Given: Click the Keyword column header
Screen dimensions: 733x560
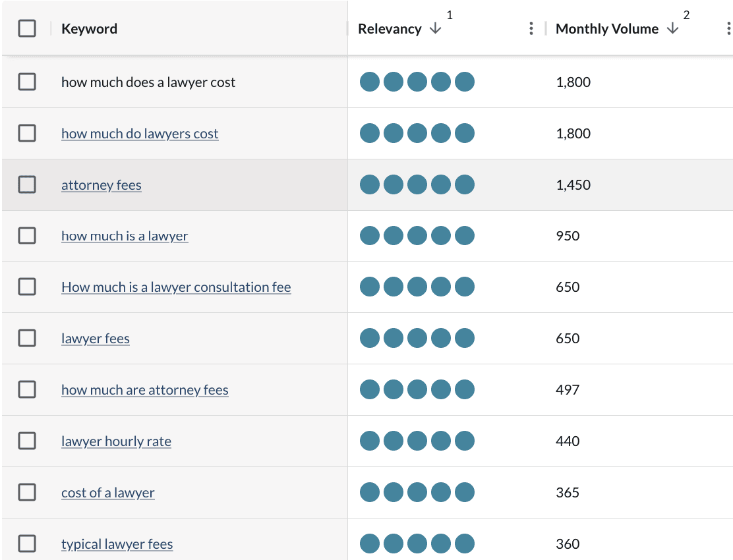Looking at the screenshot, I should (x=89, y=28).
